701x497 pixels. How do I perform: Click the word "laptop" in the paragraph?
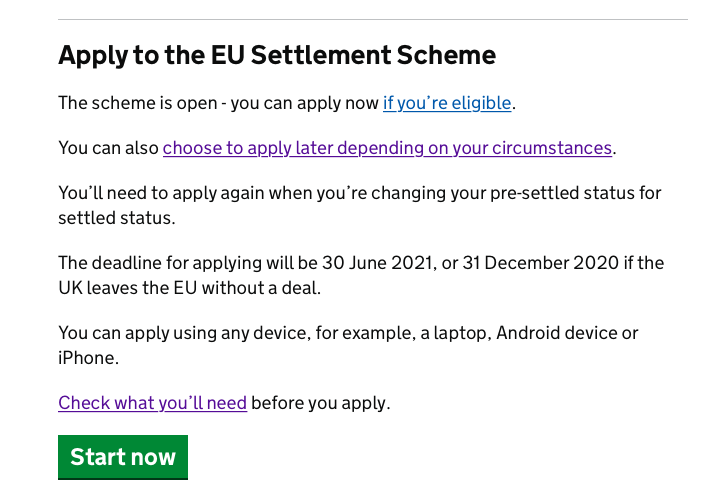[460, 333]
